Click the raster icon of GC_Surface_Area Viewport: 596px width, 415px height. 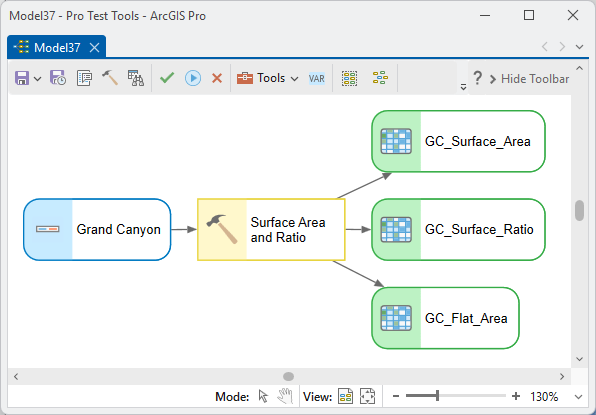tap(396, 141)
